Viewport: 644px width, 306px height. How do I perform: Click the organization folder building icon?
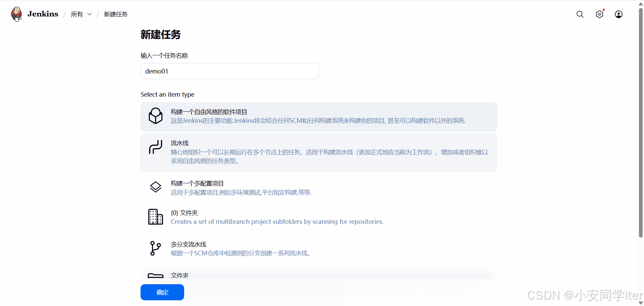156,217
